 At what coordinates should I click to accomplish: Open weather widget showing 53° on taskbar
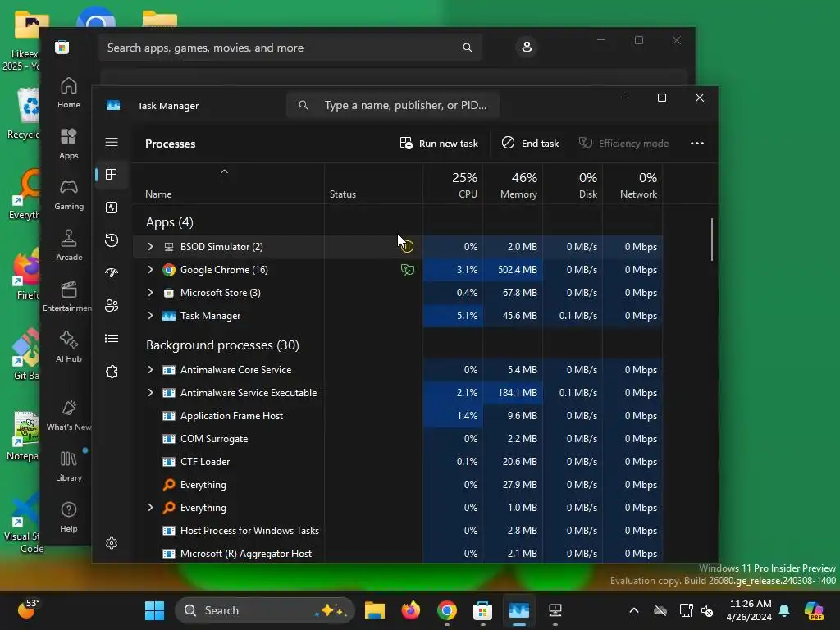[x=29, y=609]
